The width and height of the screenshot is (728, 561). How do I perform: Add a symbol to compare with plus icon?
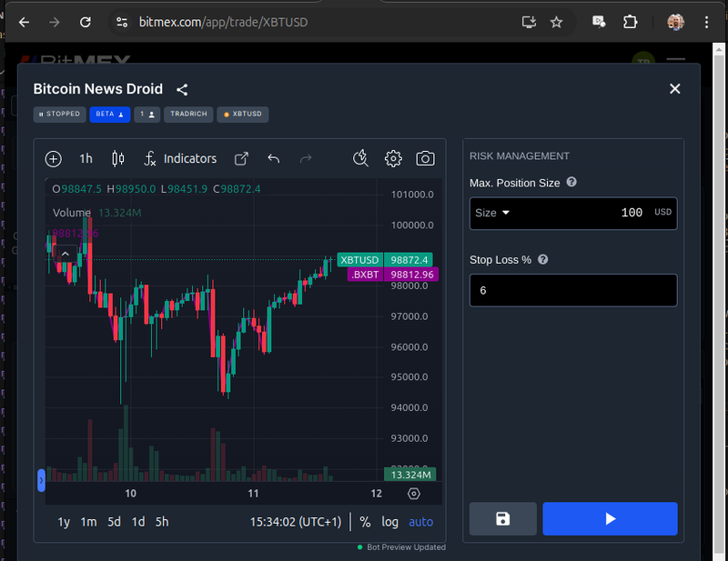tap(54, 159)
